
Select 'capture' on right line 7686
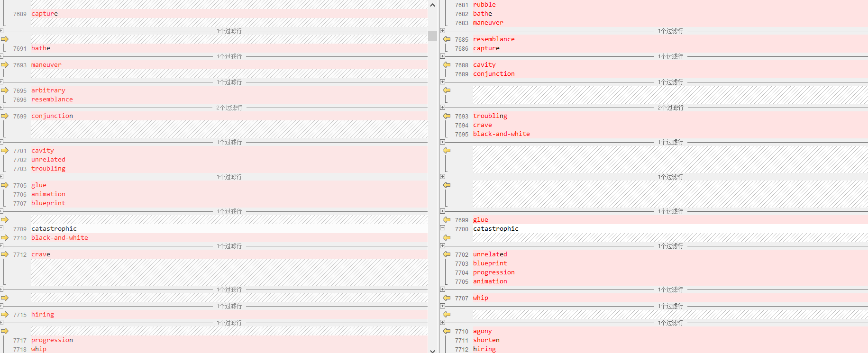486,48
